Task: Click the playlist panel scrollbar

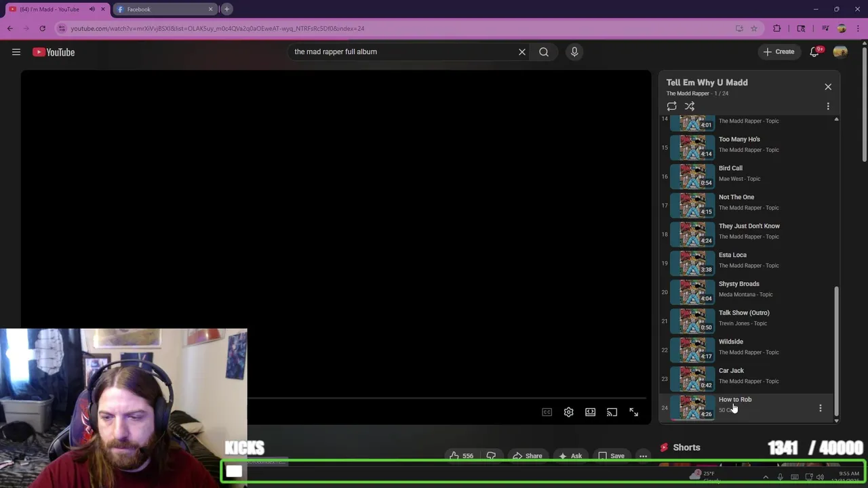Action: tap(836, 351)
